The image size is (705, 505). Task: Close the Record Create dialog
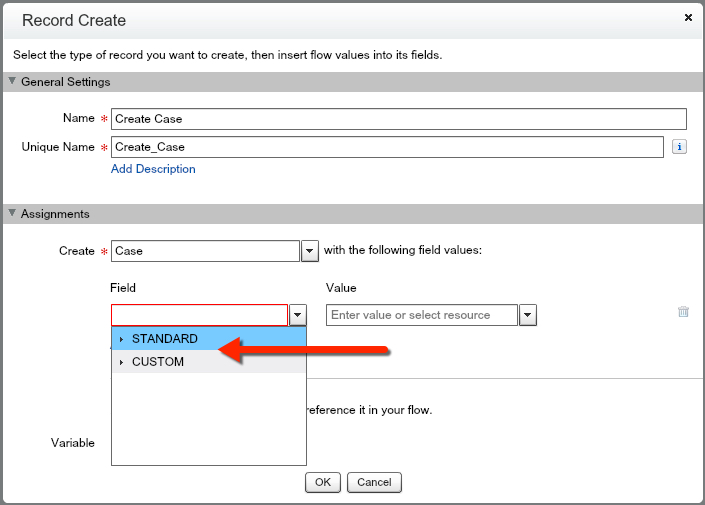[x=688, y=18]
